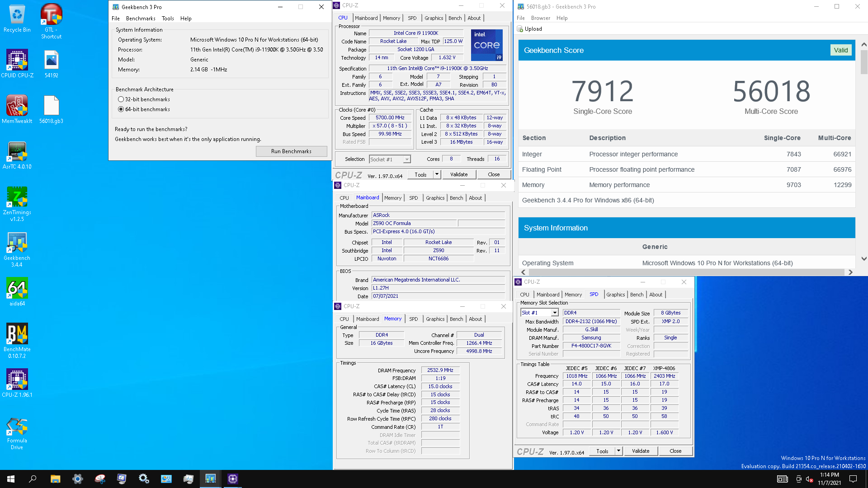This screenshot has width=868, height=488.
Task: Select the 56018.gb3 file icon
Action: 51,109
